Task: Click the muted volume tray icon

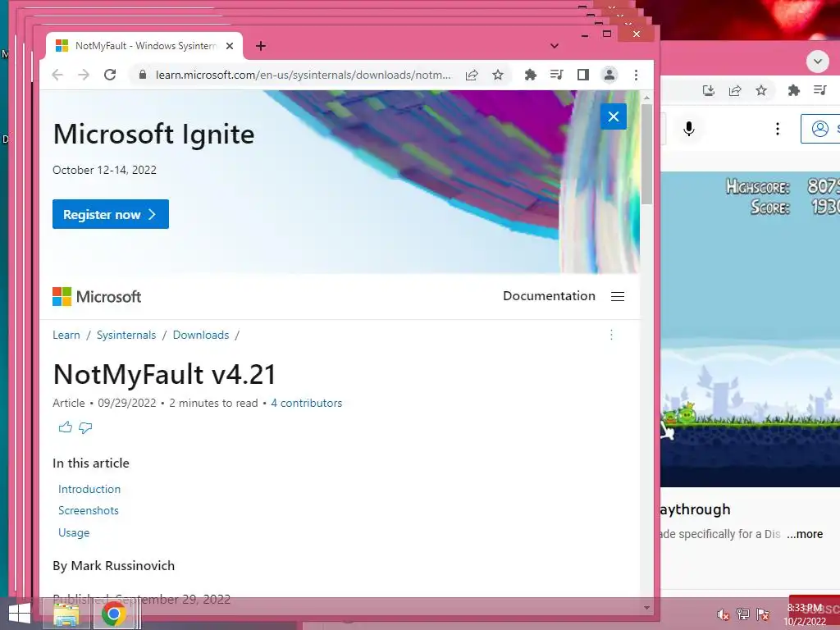Action: point(724,614)
